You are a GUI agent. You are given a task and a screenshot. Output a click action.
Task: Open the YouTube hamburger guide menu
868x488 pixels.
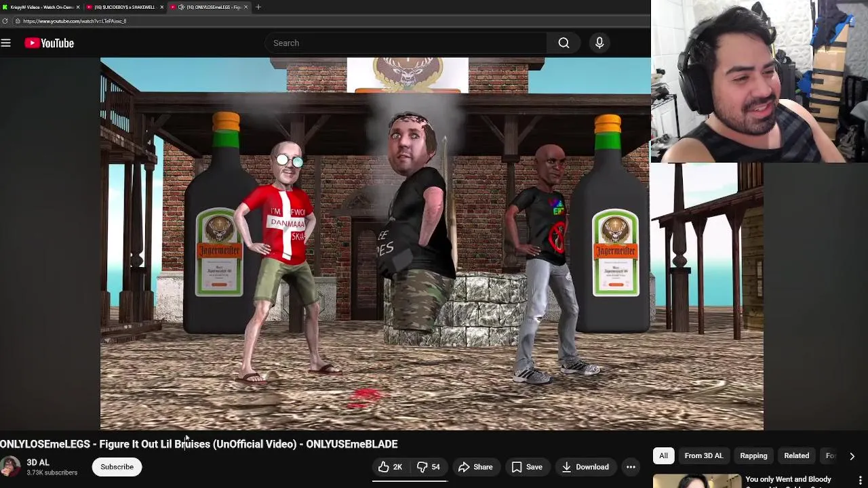pos(6,43)
